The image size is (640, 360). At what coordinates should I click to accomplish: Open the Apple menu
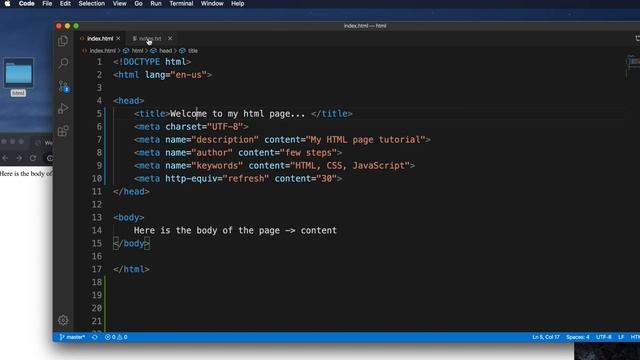pos(7,4)
